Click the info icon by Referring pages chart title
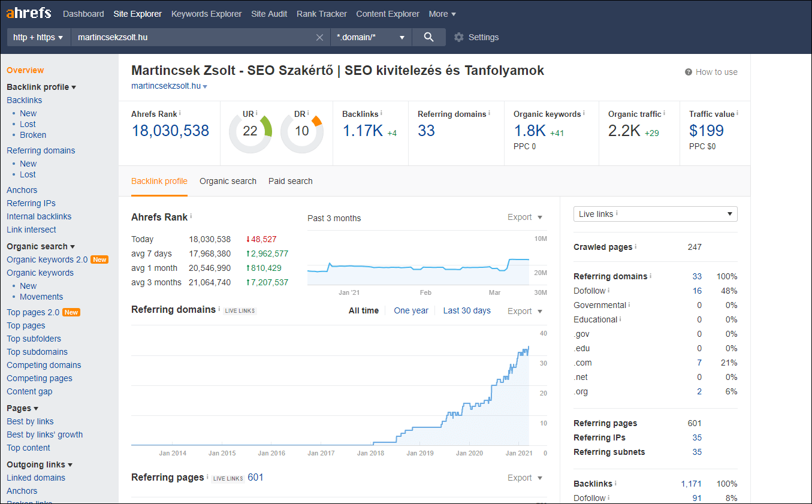The image size is (812, 504). (207, 477)
